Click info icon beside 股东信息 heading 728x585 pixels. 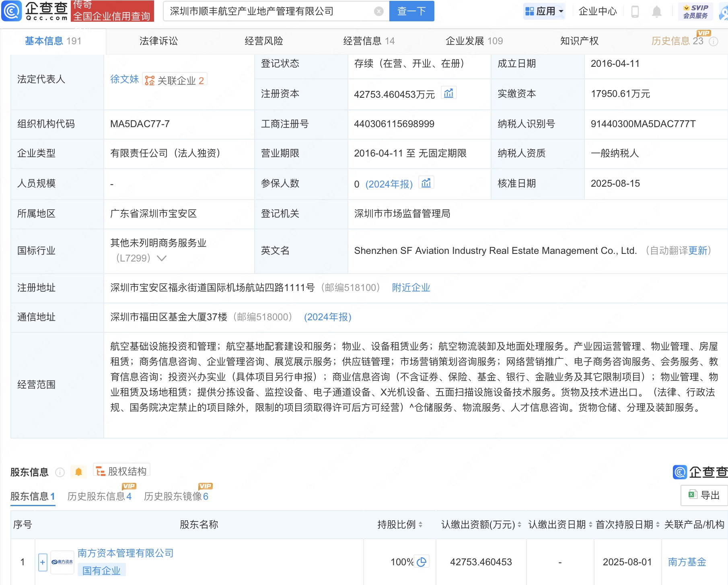tap(60, 472)
